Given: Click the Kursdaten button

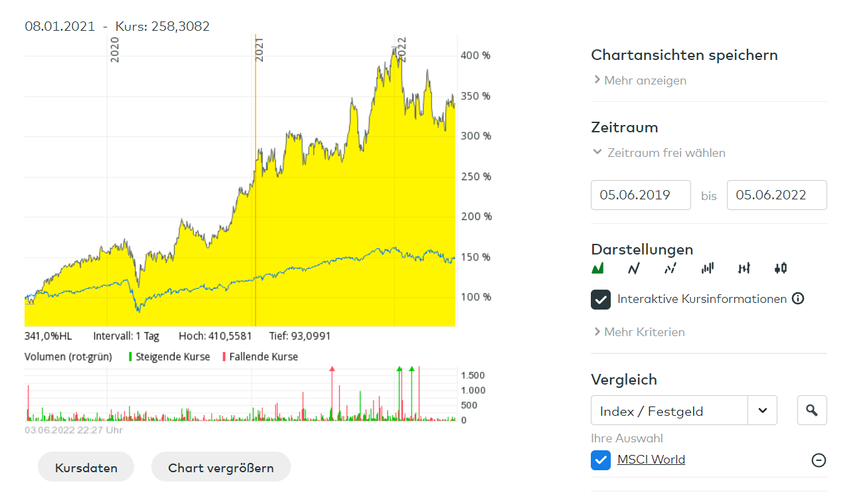Looking at the screenshot, I should [x=85, y=467].
